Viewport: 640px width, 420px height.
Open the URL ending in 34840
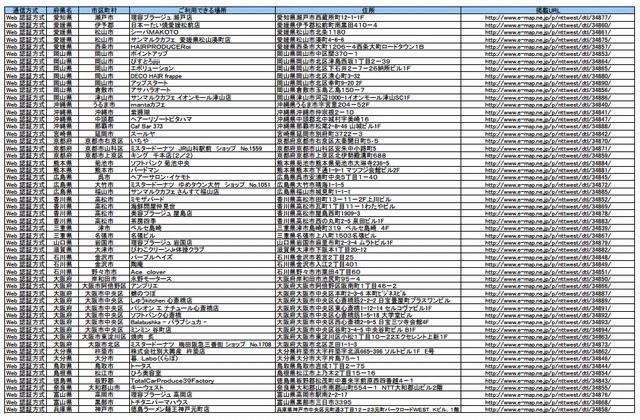point(548,105)
